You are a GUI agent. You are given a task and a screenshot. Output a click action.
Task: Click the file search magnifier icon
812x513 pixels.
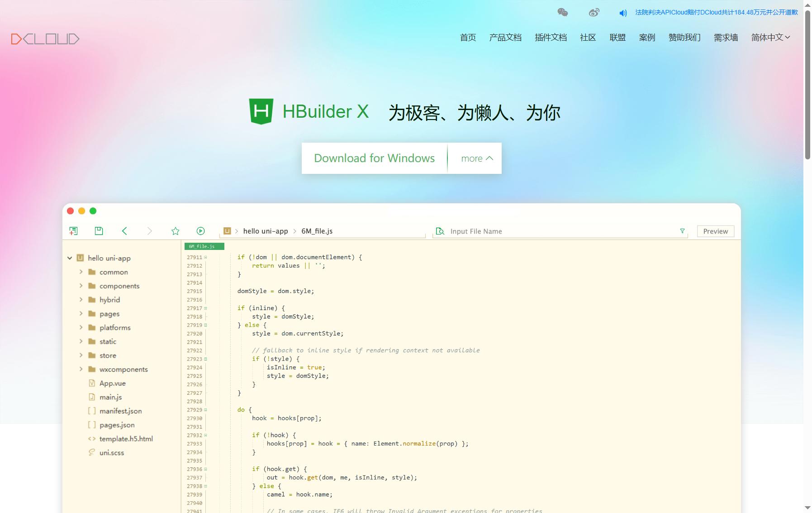440,231
